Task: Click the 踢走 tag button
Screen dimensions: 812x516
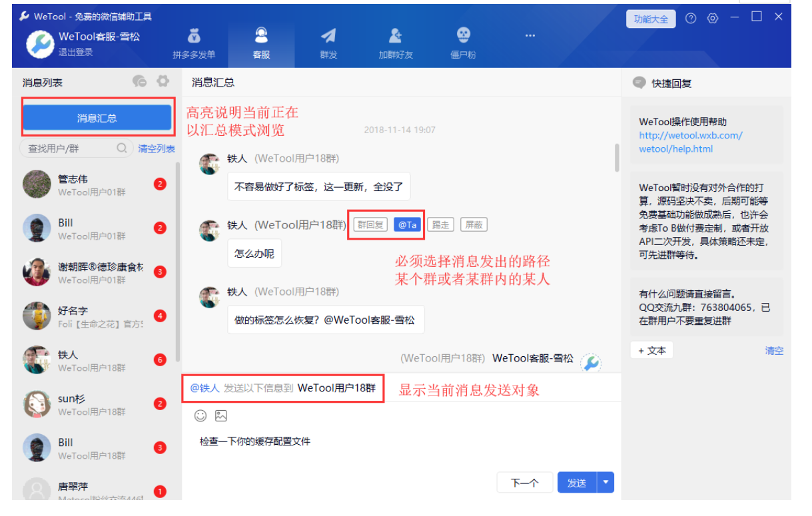Action: coord(440,224)
